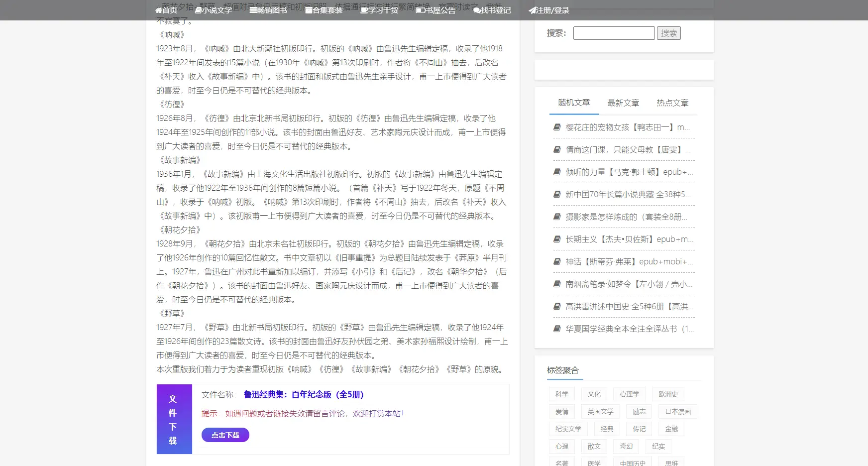Open article 高洪雷讲述中国史
Image resolution: width=868 pixels, height=466 pixels.
(630, 306)
